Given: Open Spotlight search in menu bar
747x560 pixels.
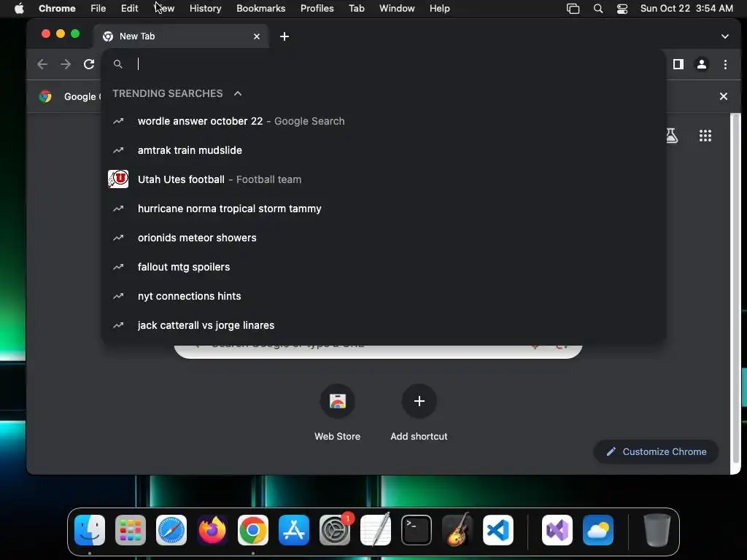Looking at the screenshot, I should [x=598, y=9].
